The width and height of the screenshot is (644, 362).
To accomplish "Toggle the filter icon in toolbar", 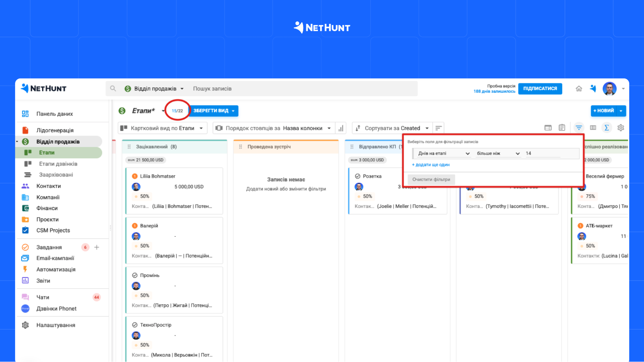I will (579, 128).
